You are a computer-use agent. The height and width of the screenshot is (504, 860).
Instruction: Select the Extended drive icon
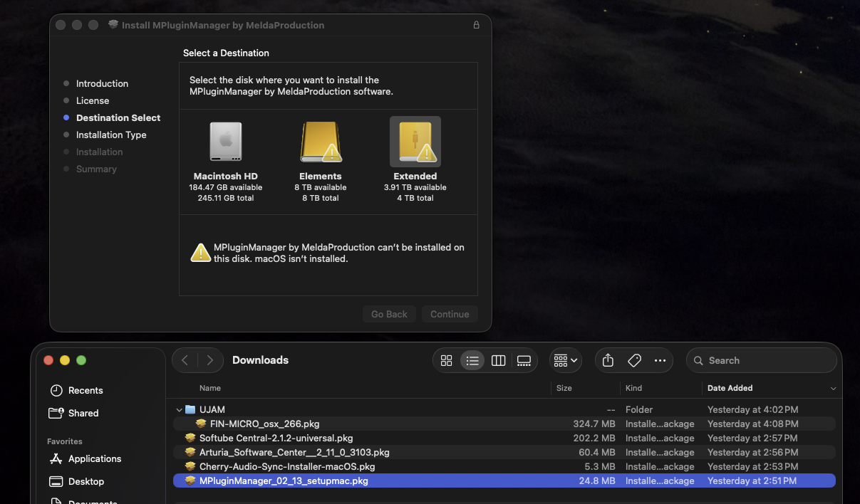(x=415, y=142)
